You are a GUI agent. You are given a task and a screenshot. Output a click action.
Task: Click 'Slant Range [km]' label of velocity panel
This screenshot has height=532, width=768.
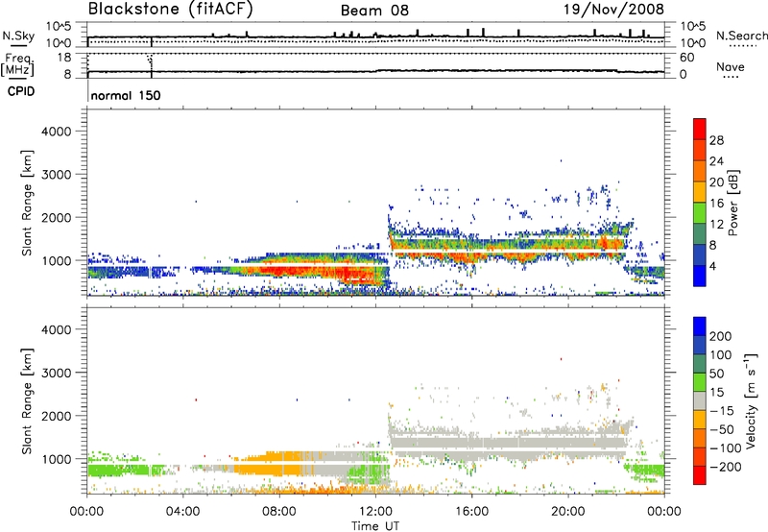pyautogui.click(x=27, y=401)
